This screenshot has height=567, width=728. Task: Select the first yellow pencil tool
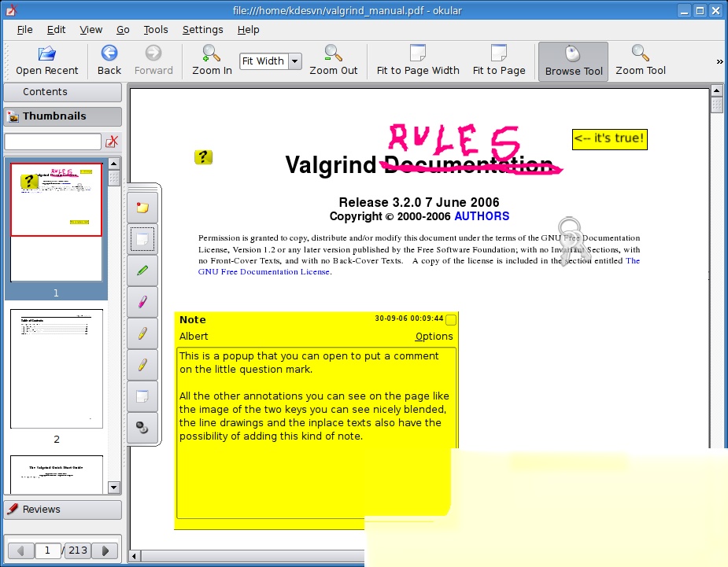pos(142,333)
